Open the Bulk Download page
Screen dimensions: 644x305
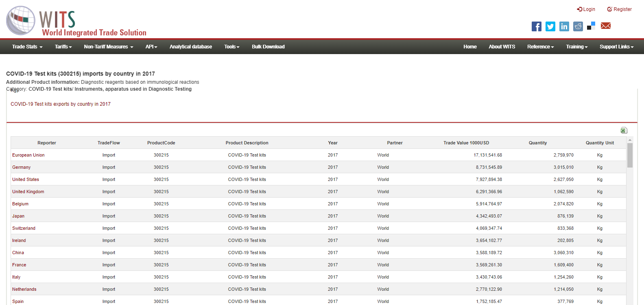coord(268,47)
